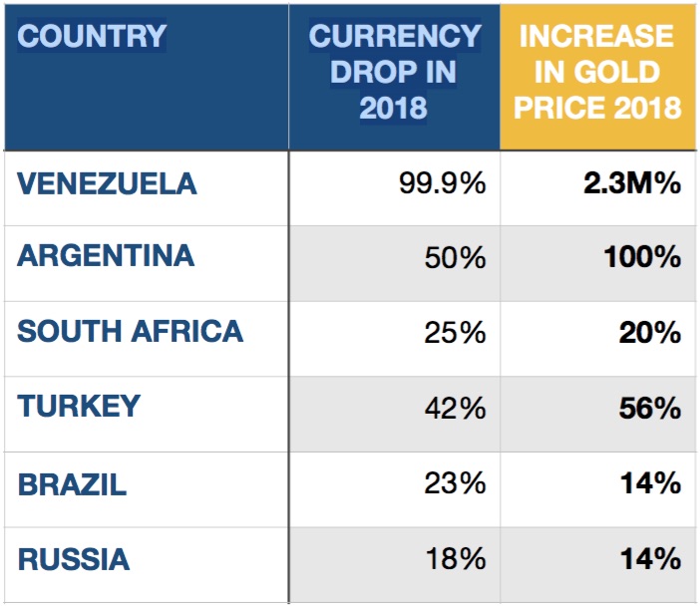Screen dimensions: 700x610
Task: Click Turkey's 42% currency drop value
Action: pos(454,408)
